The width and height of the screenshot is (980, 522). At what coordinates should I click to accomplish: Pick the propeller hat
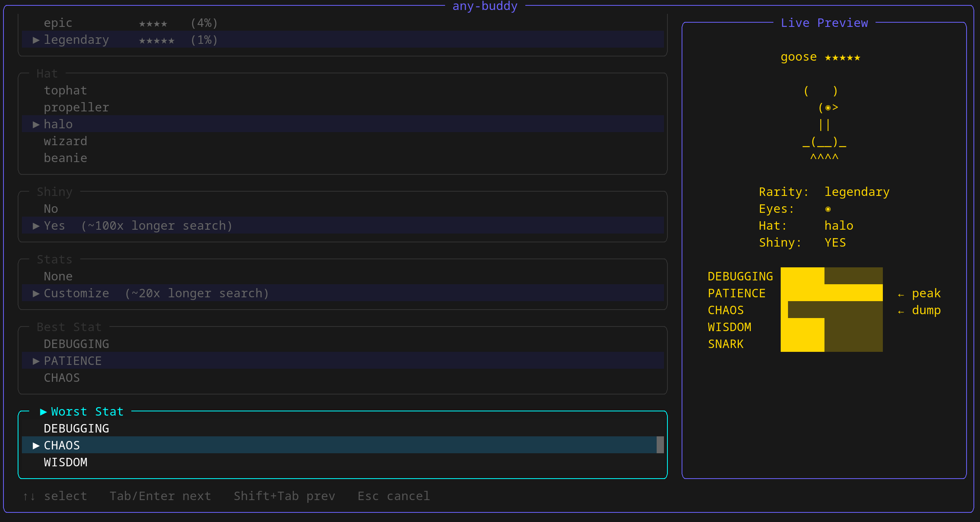coord(76,107)
